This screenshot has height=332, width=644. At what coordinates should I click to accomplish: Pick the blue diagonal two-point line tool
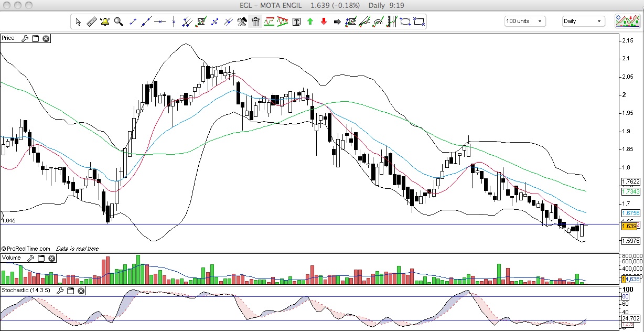[214, 22]
